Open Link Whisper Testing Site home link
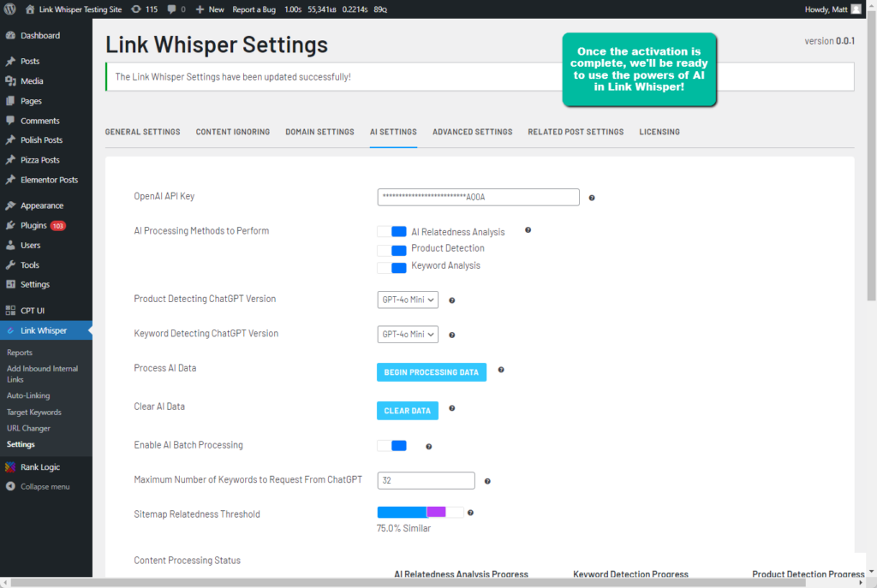Screen dimensions: 877x588 (x=74, y=9)
